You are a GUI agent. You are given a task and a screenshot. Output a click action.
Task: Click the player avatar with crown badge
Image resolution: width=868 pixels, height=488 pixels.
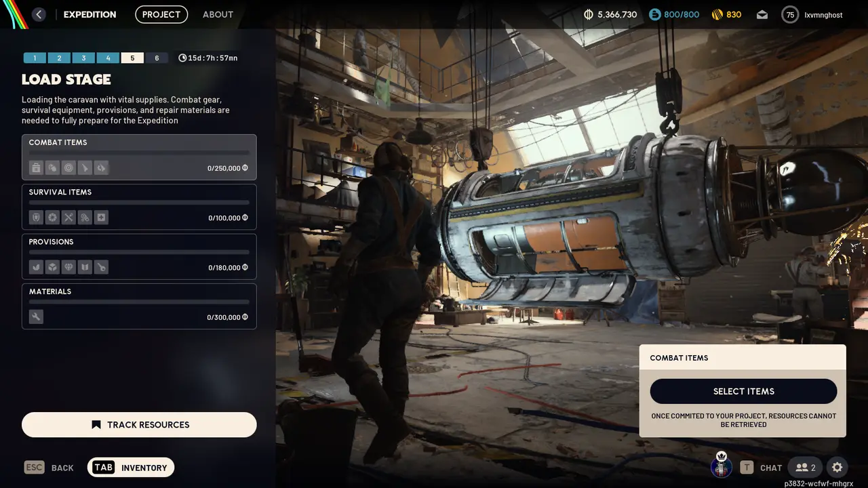coord(721,466)
